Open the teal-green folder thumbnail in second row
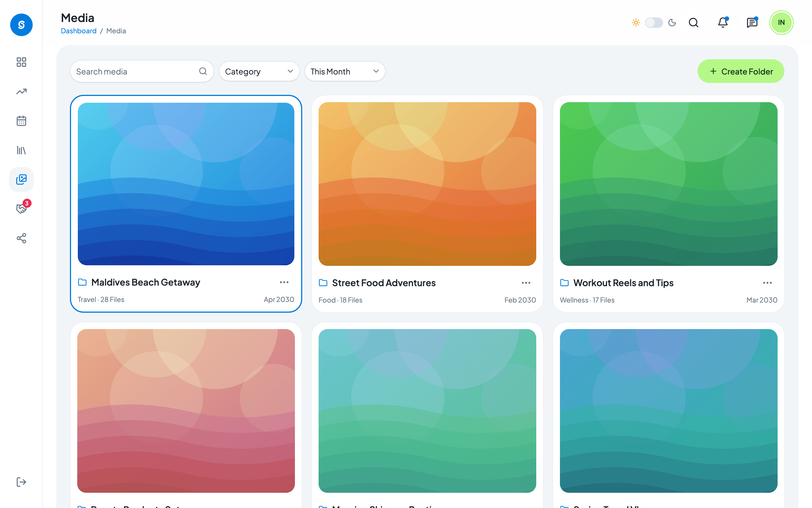This screenshot has width=812, height=508. point(427,411)
